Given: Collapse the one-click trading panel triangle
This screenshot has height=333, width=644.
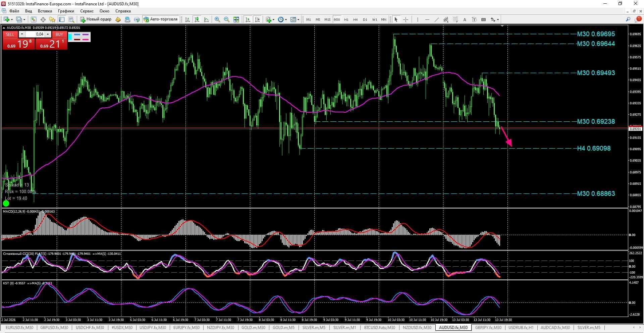Looking at the screenshot, I should [x=4, y=28].
